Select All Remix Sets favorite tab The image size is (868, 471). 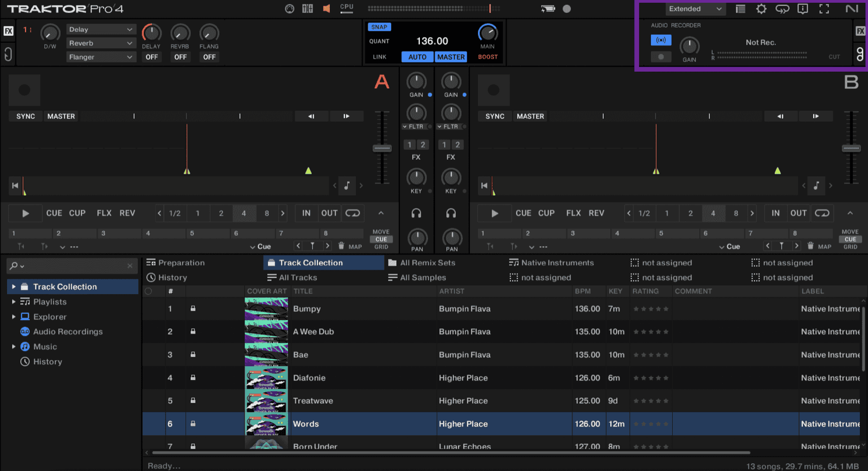point(422,263)
